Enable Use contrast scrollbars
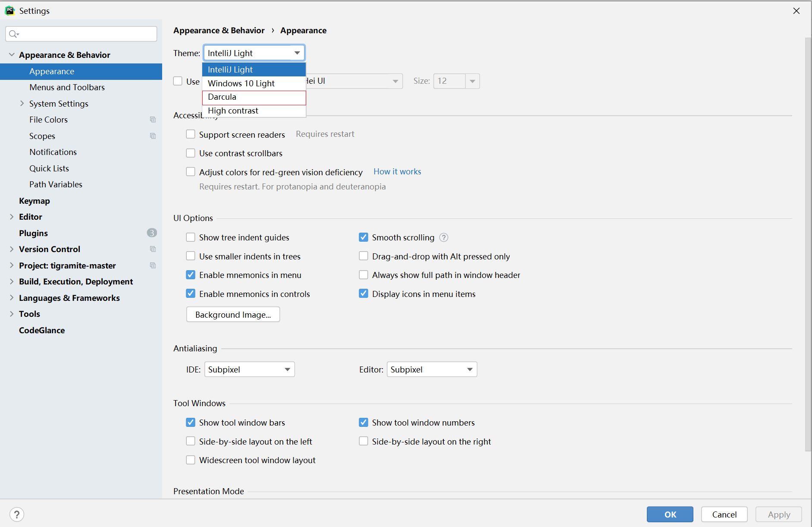Image resolution: width=812 pixels, height=527 pixels. 191,153
